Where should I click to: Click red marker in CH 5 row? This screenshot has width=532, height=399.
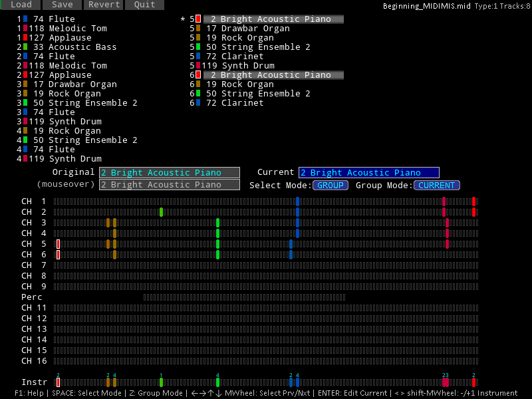(59, 244)
